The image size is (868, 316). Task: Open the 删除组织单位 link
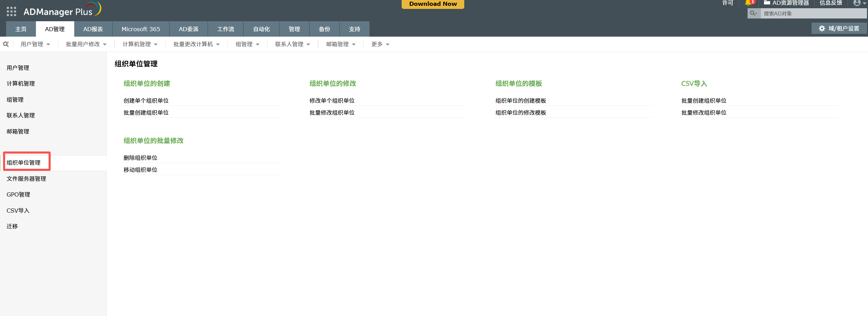click(140, 158)
